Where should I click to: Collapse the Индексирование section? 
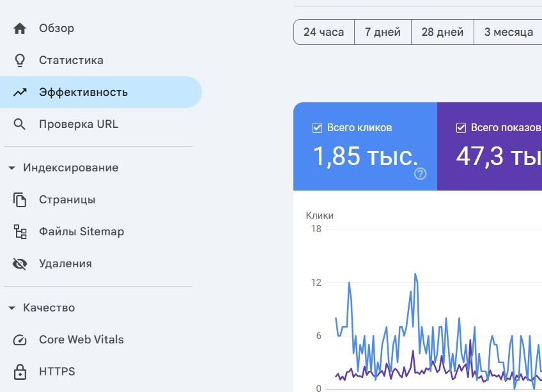click(12, 168)
